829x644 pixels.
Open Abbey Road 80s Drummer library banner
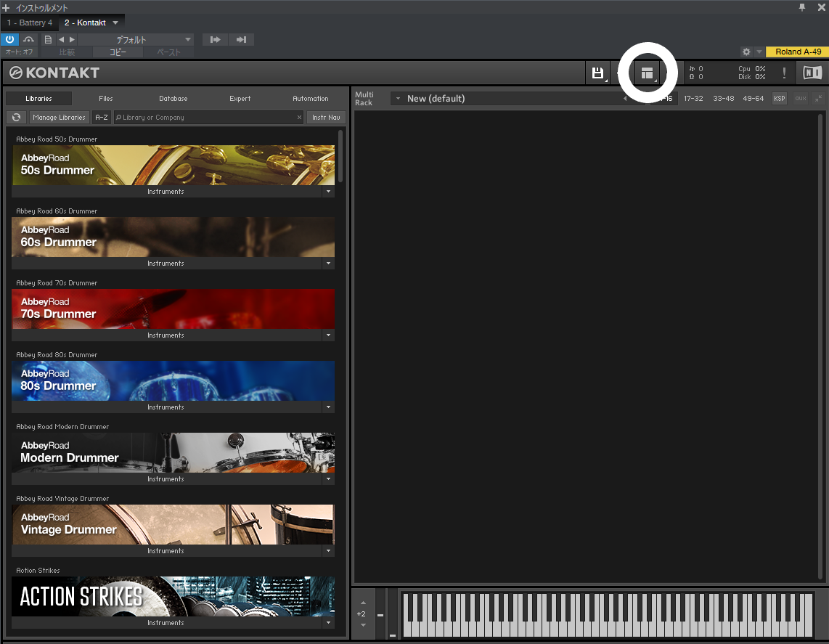pos(173,380)
